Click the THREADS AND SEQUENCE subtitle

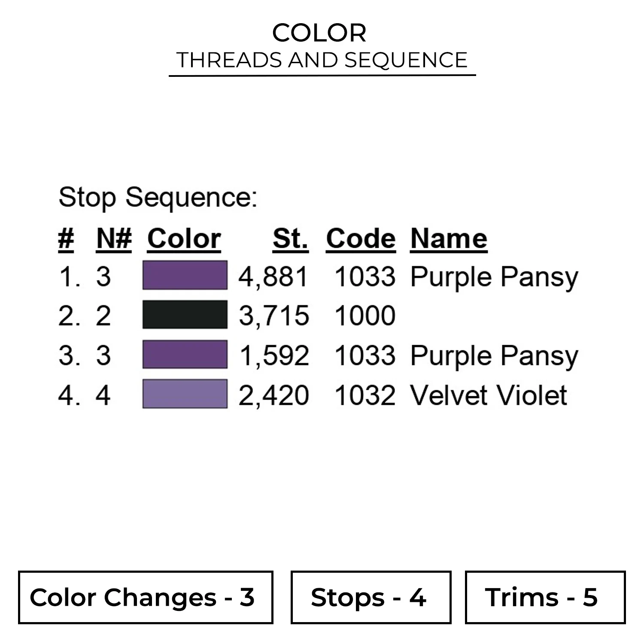click(x=322, y=60)
